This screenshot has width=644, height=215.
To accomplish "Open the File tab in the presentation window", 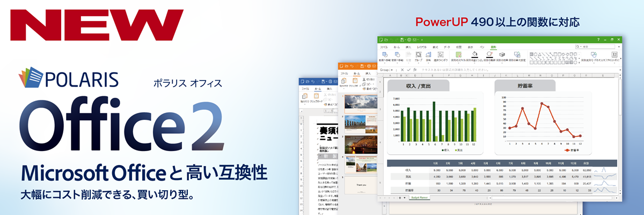I will click(344, 74).
